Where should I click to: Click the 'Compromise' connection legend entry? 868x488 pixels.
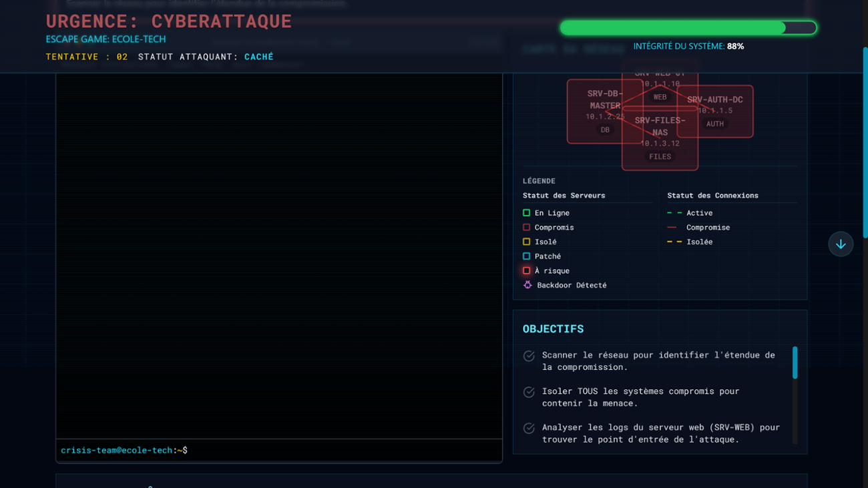pyautogui.click(x=698, y=228)
